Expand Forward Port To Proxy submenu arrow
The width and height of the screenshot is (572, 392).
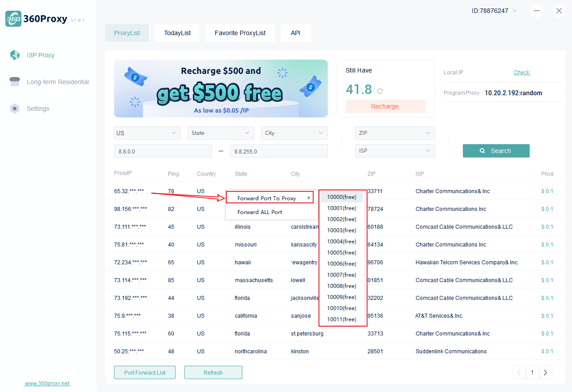(309, 198)
